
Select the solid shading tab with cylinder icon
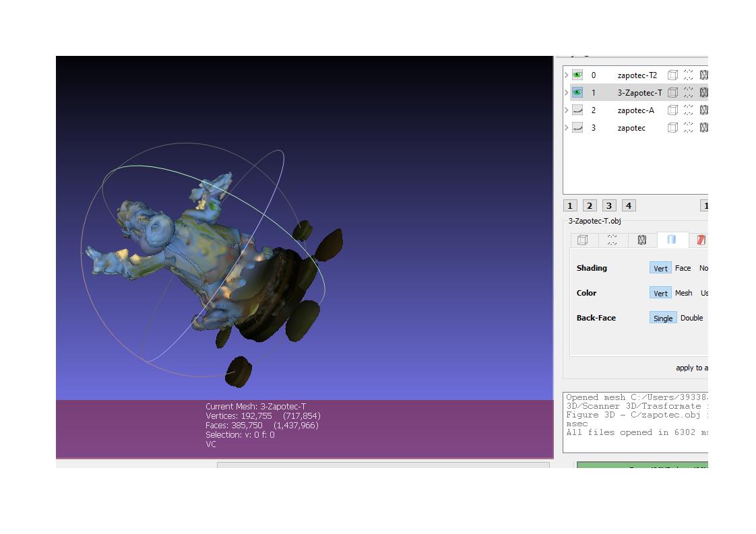pyautogui.click(x=672, y=240)
